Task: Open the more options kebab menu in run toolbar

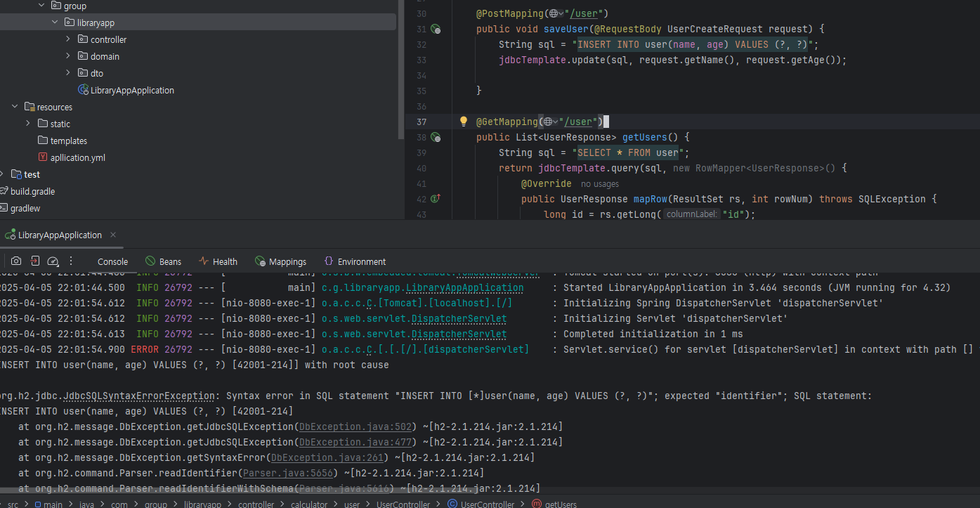Action: pyautogui.click(x=70, y=261)
